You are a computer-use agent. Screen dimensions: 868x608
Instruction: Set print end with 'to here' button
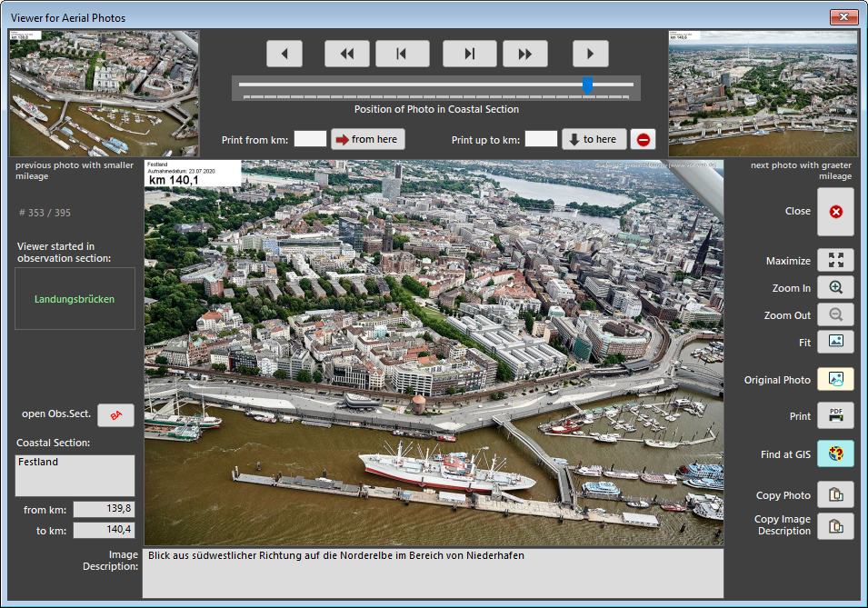click(594, 139)
